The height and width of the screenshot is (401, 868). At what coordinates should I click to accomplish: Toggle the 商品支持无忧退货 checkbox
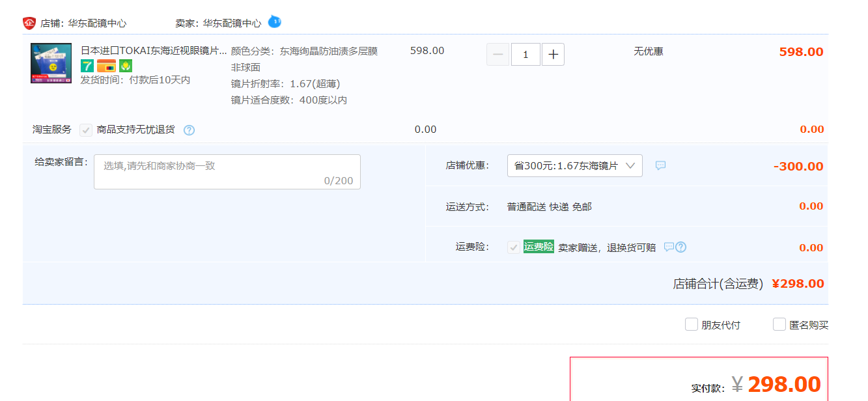(x=85, y=130)
